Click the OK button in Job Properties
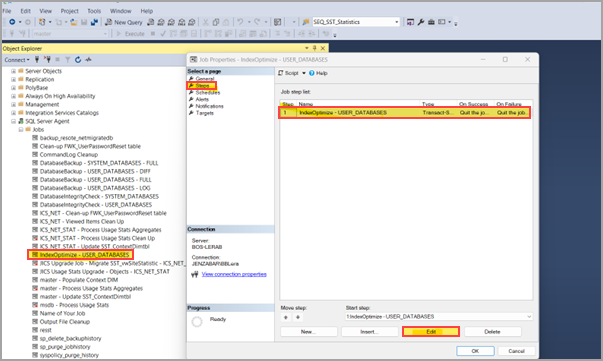The width and height of the screenshot is (603, 361). (x=475, y=351)
